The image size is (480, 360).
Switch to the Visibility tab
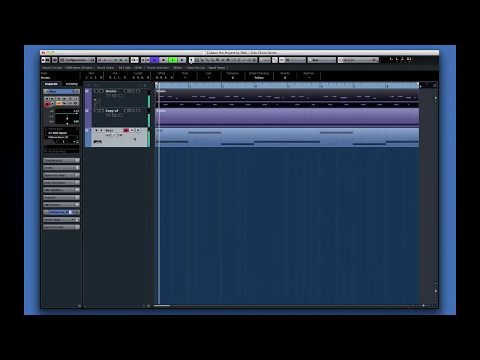(x=72, y=84)
